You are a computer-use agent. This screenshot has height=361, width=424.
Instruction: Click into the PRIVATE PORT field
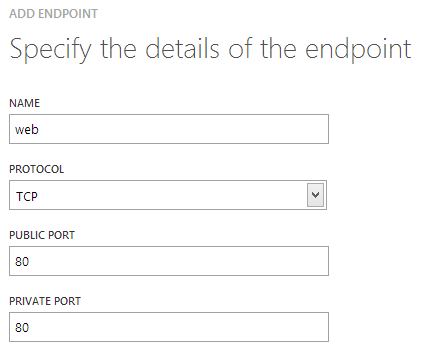169,327
